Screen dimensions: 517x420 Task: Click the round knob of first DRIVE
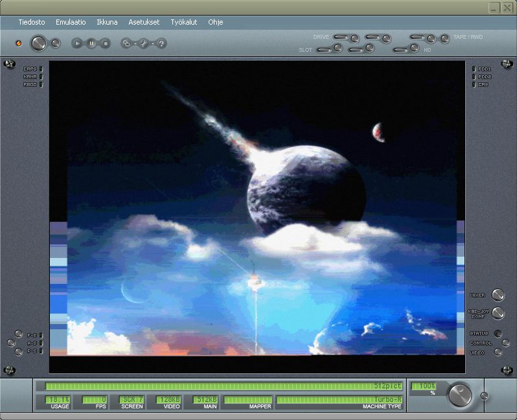coord(355,39)
